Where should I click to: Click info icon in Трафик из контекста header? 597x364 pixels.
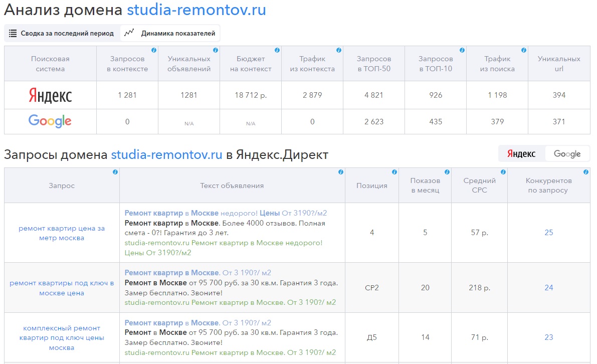tap(339, 50)
